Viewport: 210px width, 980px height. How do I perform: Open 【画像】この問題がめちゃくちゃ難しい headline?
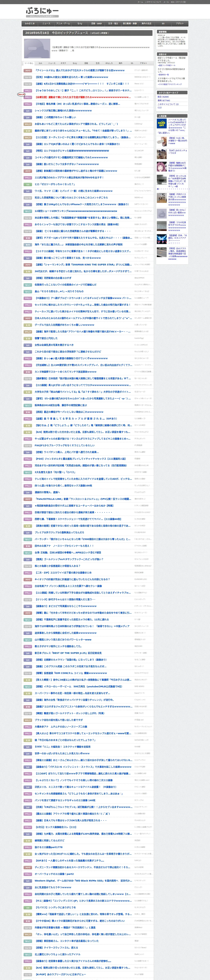pos(55,117)
